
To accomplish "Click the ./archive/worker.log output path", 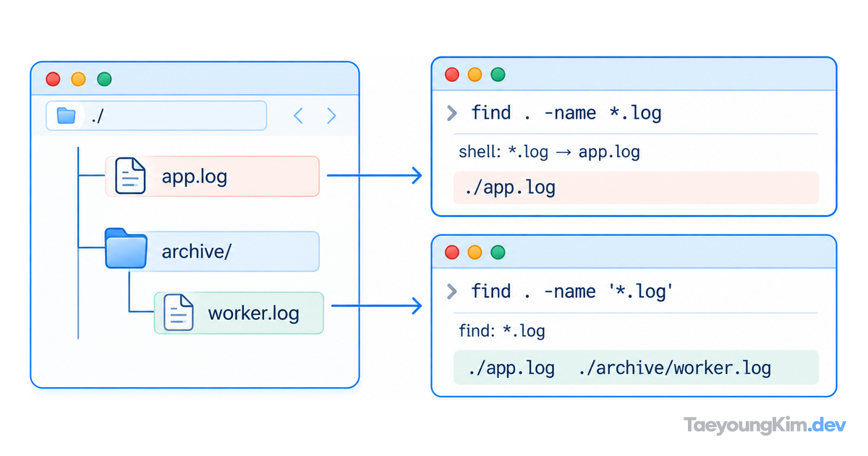I will tap(675, 368).
